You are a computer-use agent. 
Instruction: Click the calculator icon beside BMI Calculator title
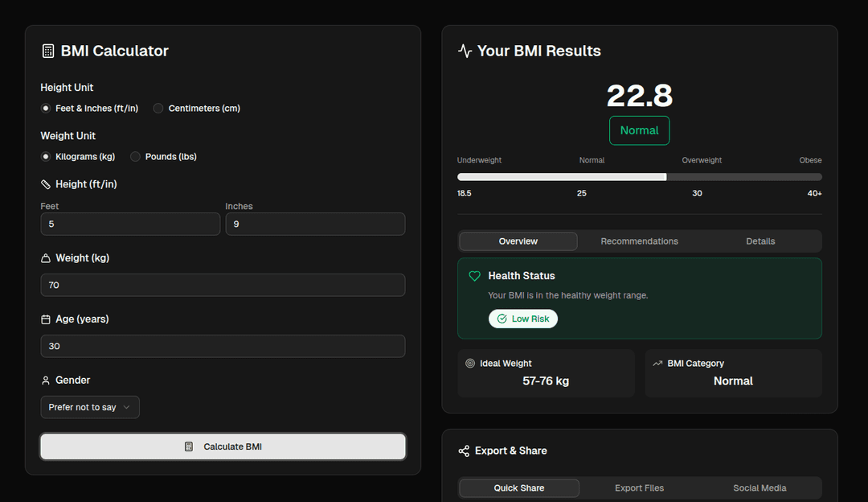point(48,51)
